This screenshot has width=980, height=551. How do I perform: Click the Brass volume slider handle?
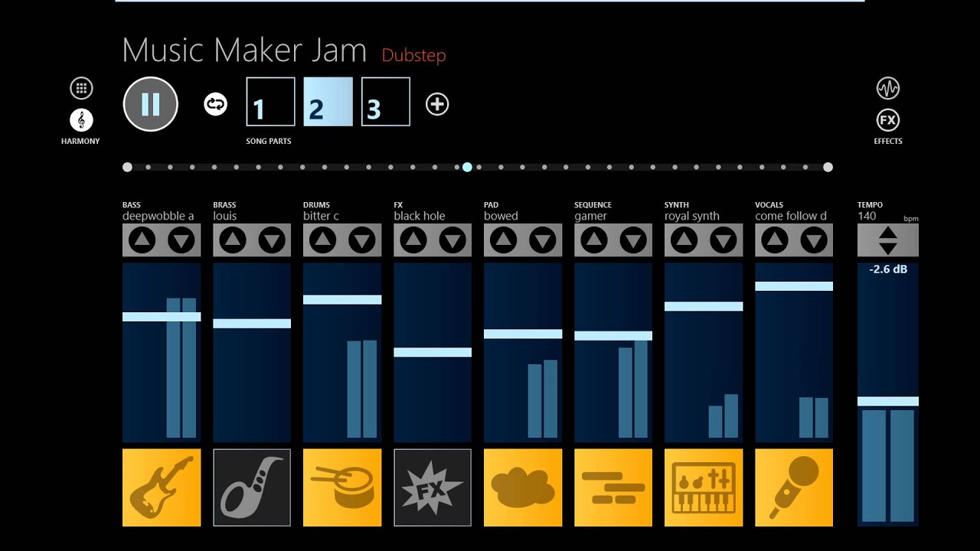[x=252, y=324]
